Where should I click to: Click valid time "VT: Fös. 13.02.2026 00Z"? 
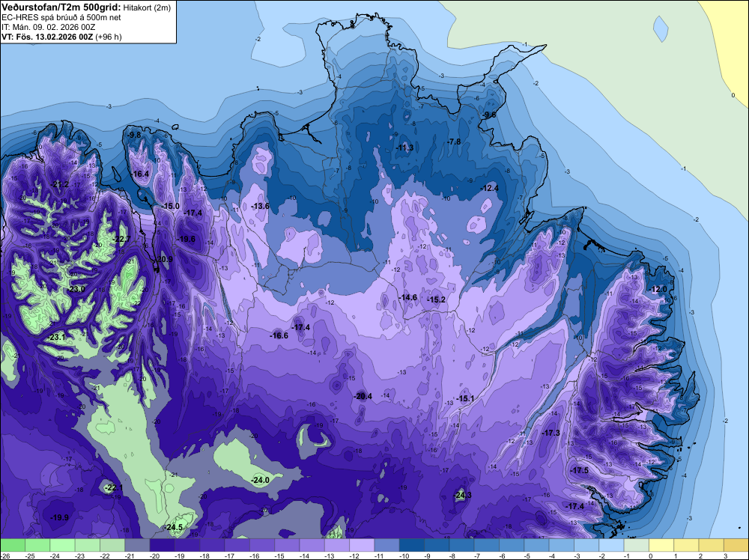point(47,37)
